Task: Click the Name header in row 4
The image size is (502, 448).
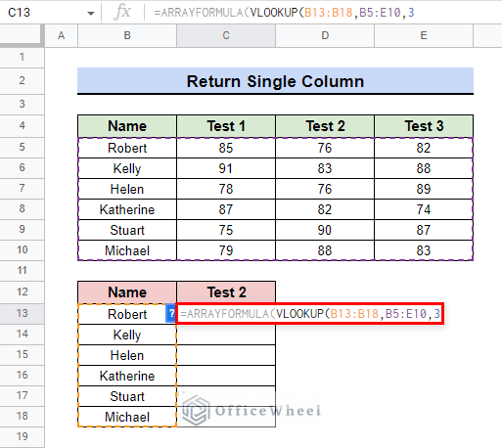Action: pos(127,126)
